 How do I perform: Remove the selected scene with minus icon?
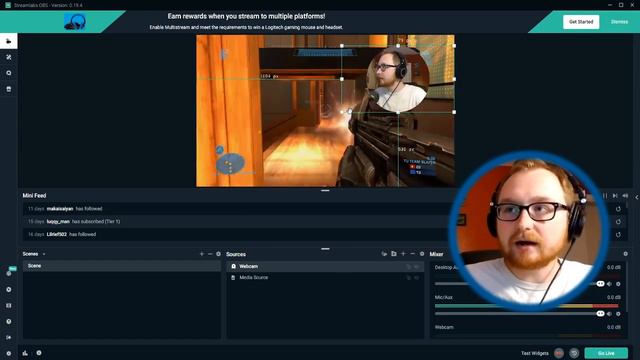coord(210,254)
